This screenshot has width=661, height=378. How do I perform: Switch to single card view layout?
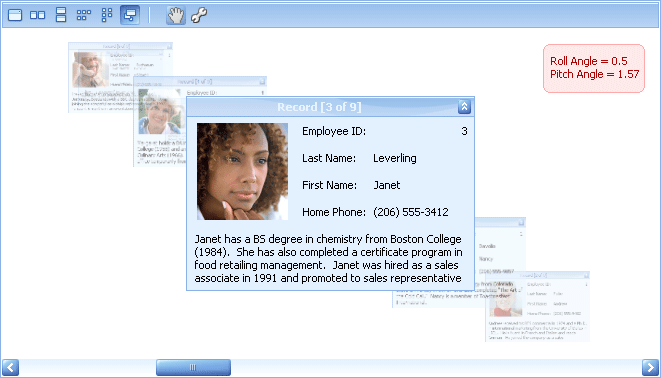point(15,15)
